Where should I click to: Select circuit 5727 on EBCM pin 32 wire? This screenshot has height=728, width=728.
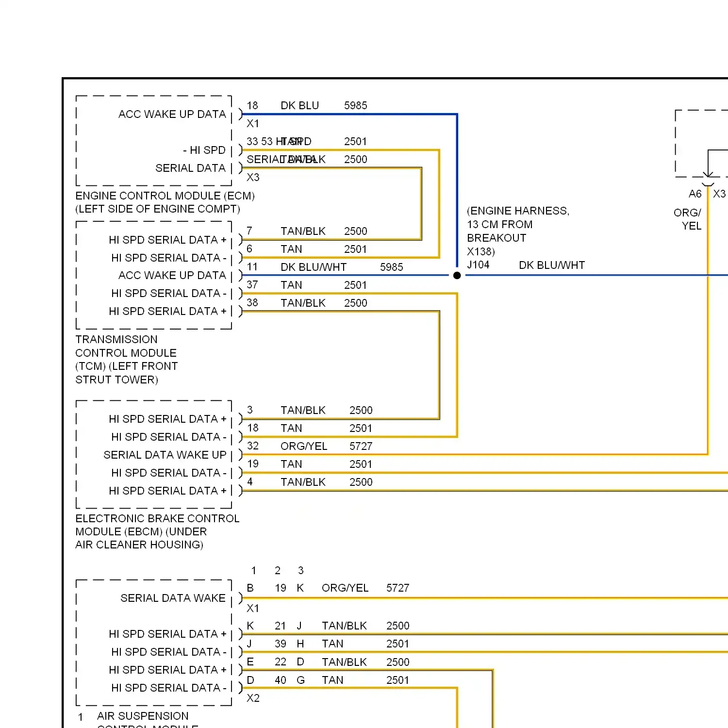point(361,446)
